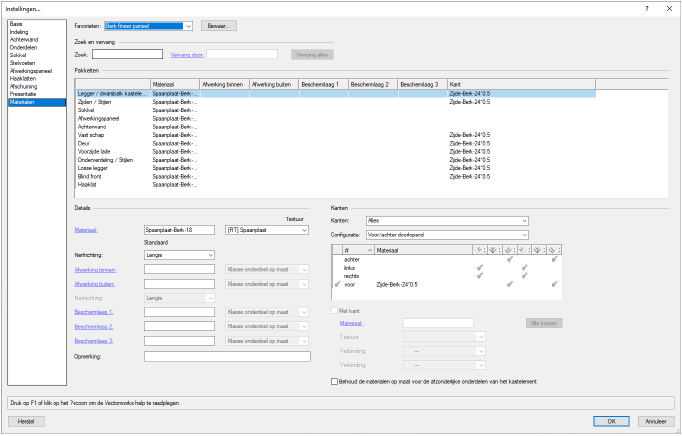Screen dimensions: 682x436
Task: Select the links row in edges list
Action: pos(447,268)
